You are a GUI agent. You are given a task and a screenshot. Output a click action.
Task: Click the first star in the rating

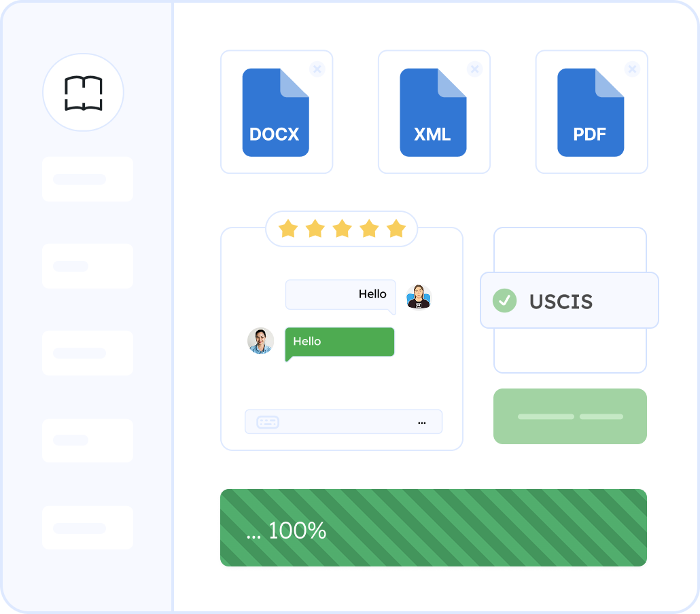coord(288,229)
